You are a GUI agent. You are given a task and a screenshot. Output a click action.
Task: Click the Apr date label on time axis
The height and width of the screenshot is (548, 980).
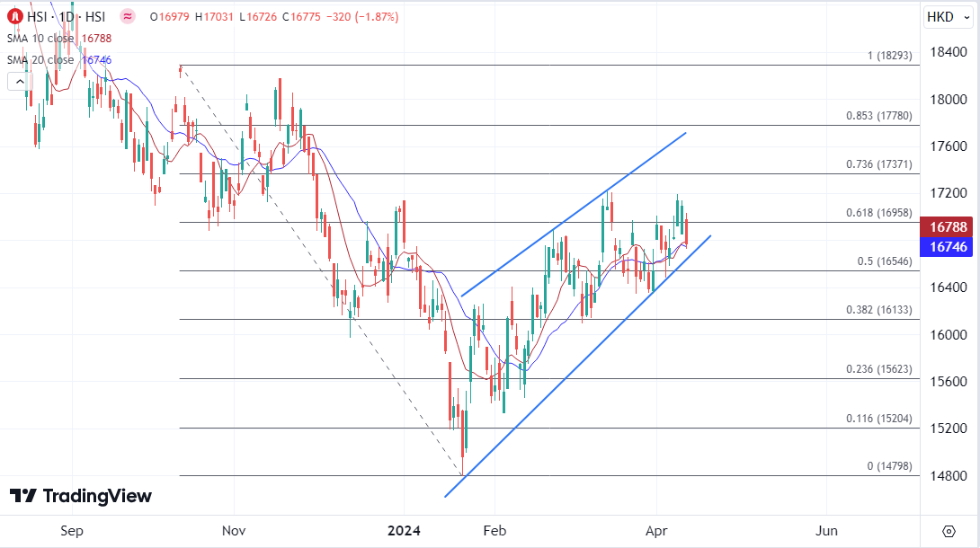point(656,531)
